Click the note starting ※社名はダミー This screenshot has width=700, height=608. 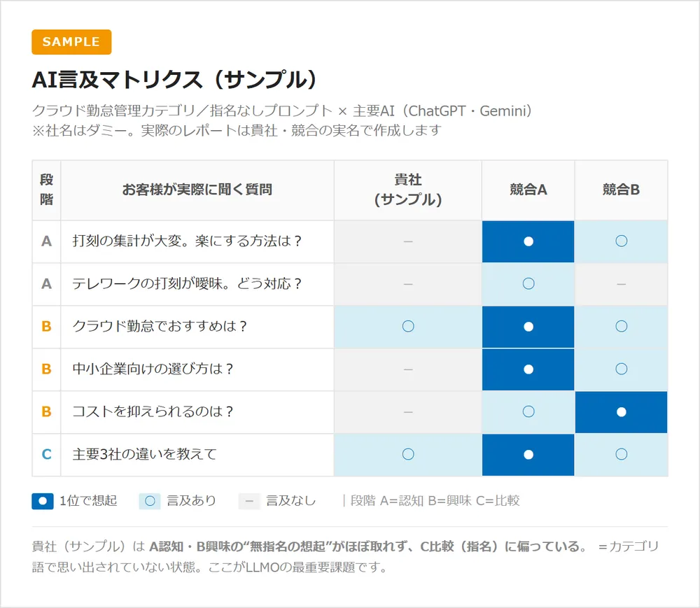pyautogui.click(x=237, y=130)
